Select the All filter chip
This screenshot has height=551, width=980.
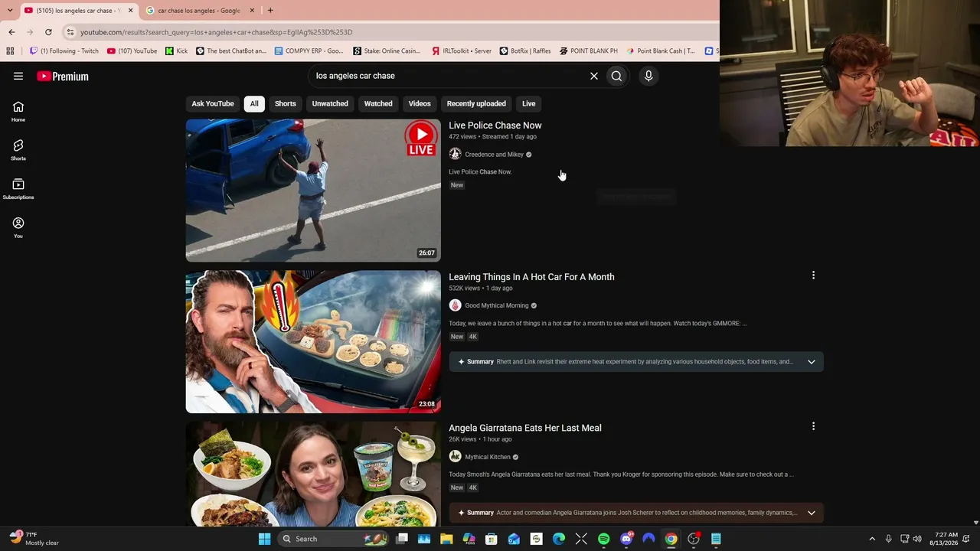point(254,103)
